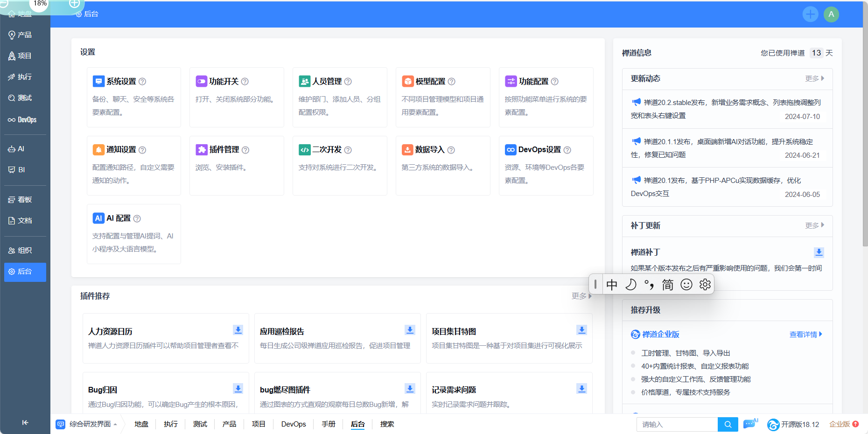Screen dimensions: 868x434
Task: Select DevOps in the bottom navigation
Action: pyautogui.click(x=294, y=424)
